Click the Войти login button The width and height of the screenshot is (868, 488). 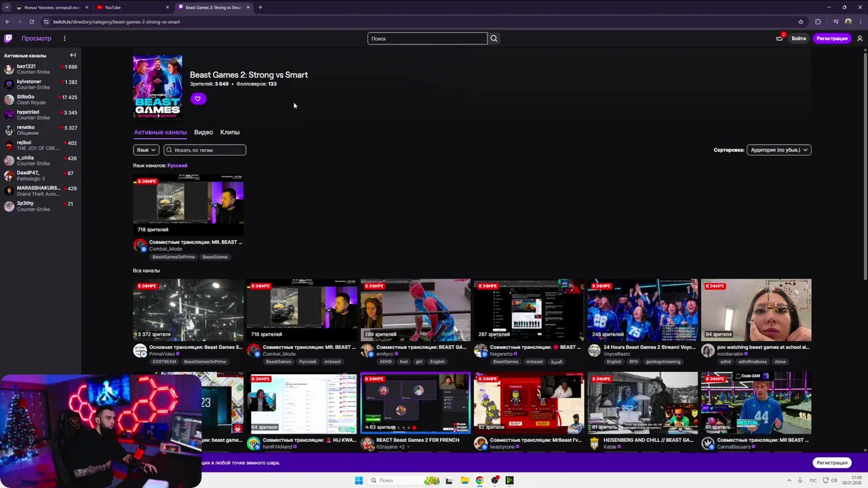tap(799, 39)
